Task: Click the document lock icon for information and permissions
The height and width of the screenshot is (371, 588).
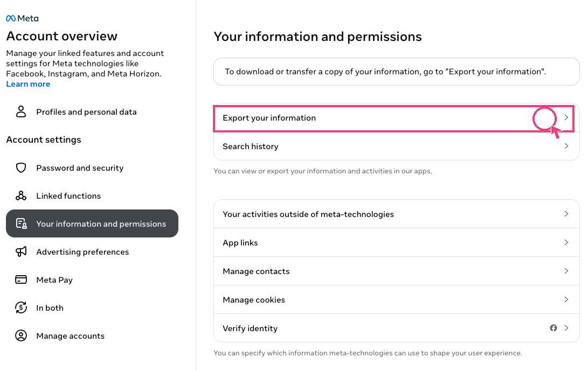Action: (21, 223)
